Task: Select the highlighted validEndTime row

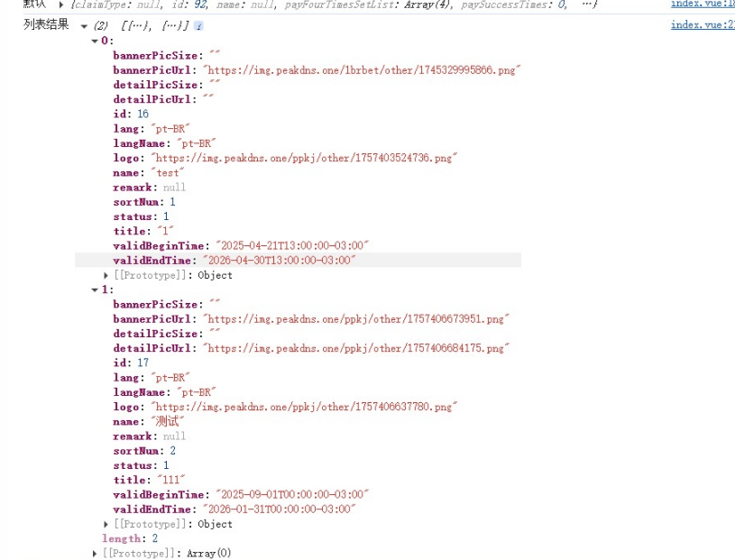Action: [x=299, y=260]
